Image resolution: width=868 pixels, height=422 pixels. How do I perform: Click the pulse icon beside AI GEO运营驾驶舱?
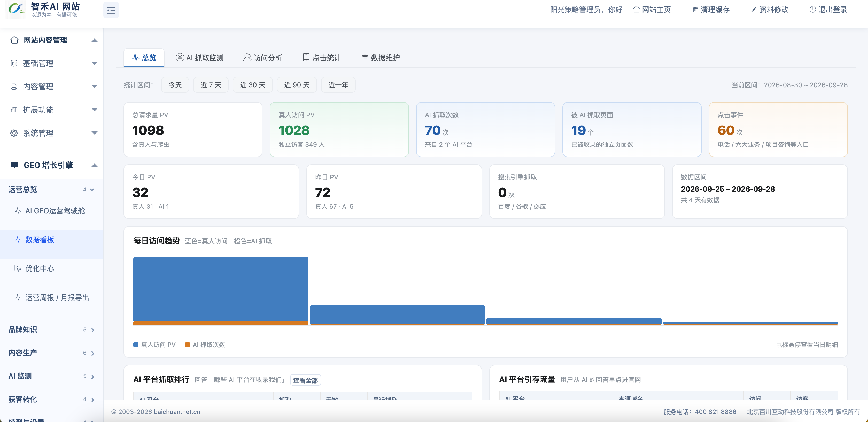(x=18, y=211)
